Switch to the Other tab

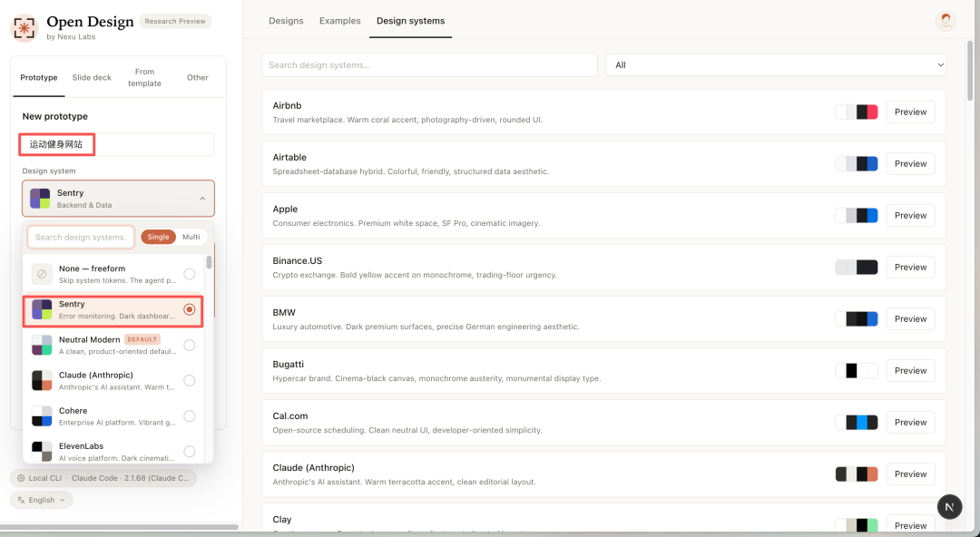(198, 77)
